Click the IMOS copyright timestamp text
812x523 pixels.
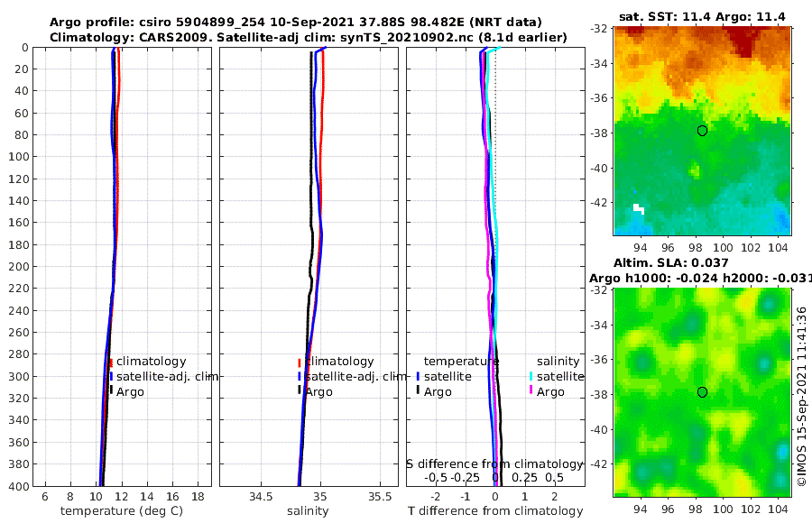pos(801,396)
